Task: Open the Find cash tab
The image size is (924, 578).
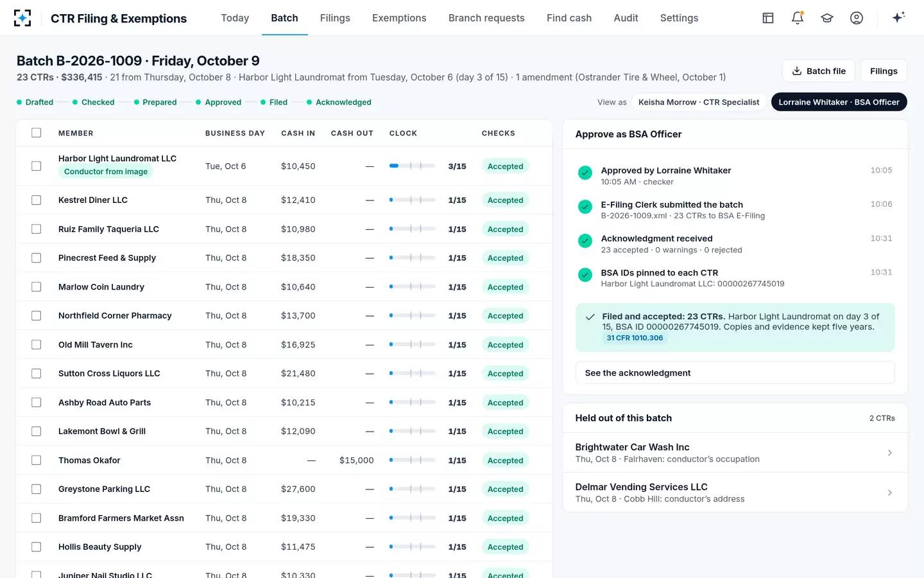Action: click(569, 18)
